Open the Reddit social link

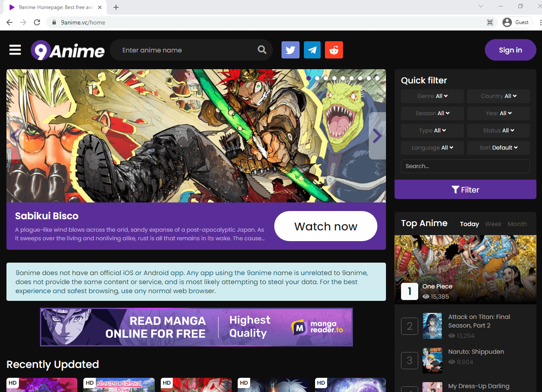[x=334, y=50]
